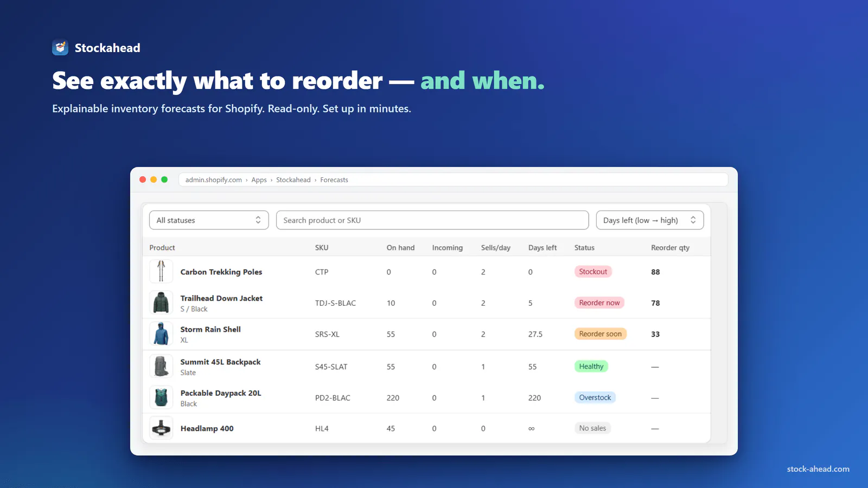Click the S45-SLAT SKU cell
The height and width of the screenshot is (488, 868).
tap(331, 367)
